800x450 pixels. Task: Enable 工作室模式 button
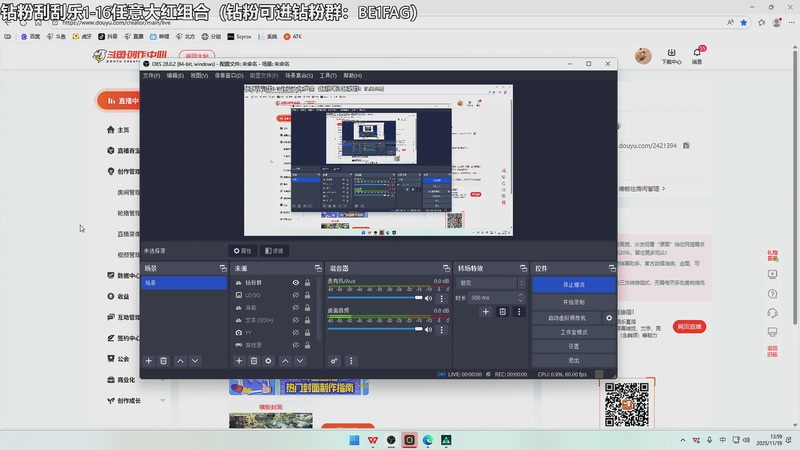pos(574,332)
